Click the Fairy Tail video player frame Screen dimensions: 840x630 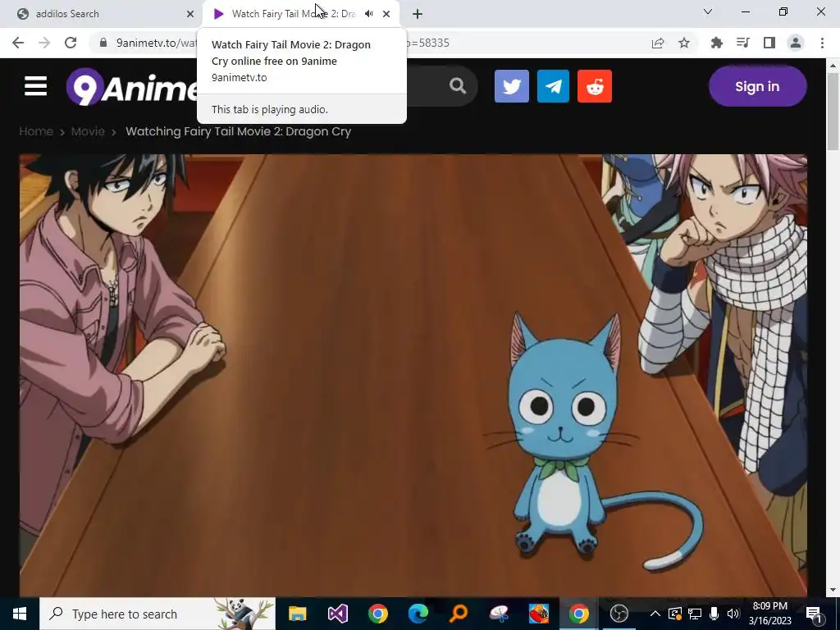click(x=413, y=375)
